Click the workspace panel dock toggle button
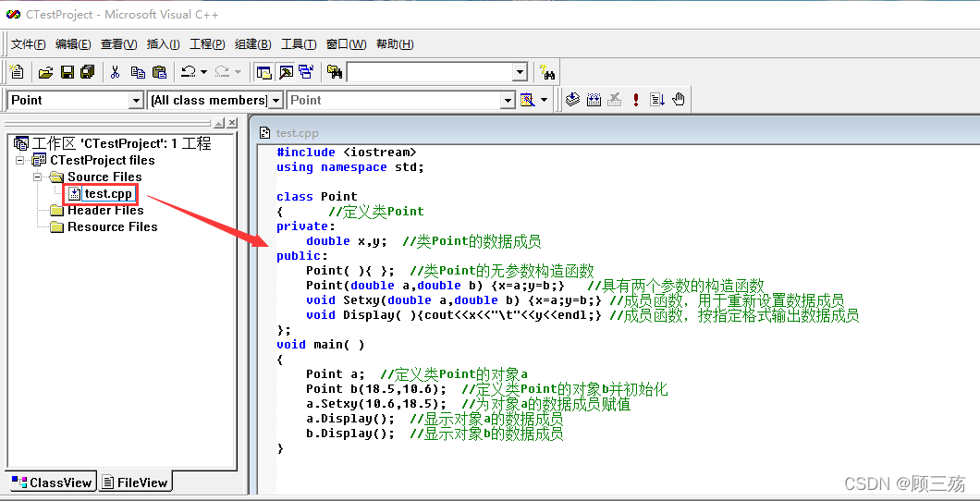The image size is (980, 501). [218, 122]
